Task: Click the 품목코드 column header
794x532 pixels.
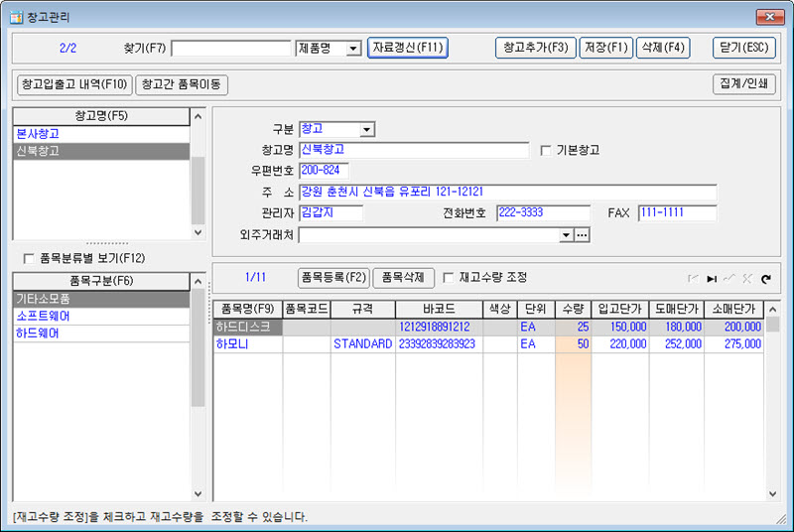Action: [x=307, y=310]
